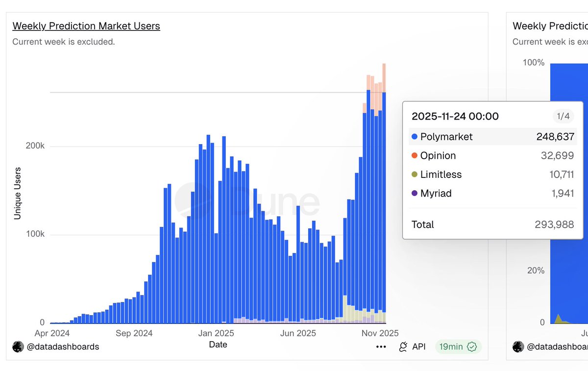Click the Sep 2024 x-axis label
The width and height of the screenshot is (588, 371).
134,333
